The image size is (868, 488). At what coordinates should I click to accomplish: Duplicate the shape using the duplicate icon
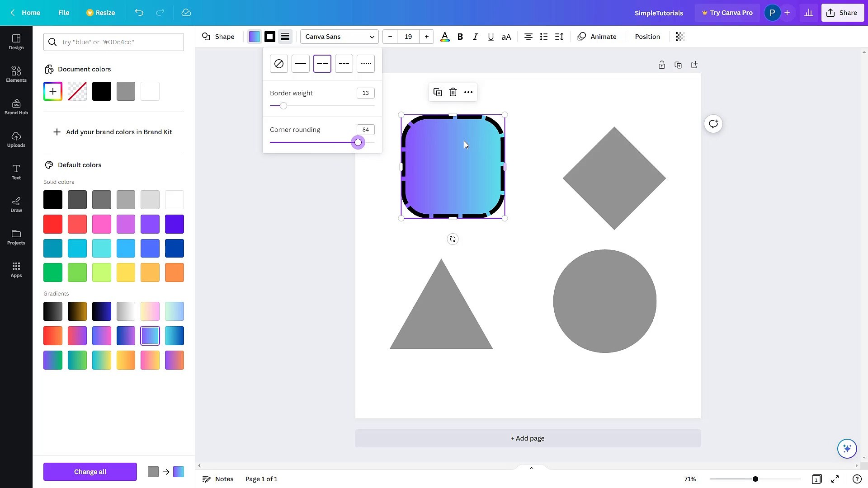click(437, 92)
